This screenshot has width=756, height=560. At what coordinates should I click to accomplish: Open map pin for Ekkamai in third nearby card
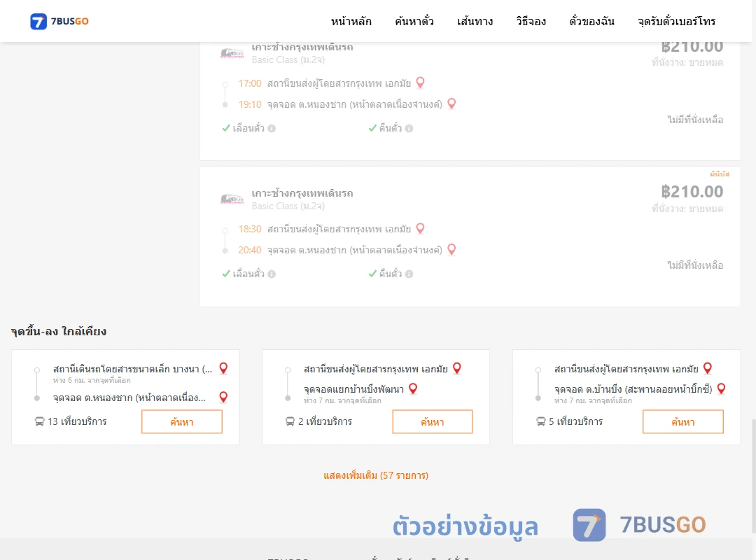pos(707,368)
